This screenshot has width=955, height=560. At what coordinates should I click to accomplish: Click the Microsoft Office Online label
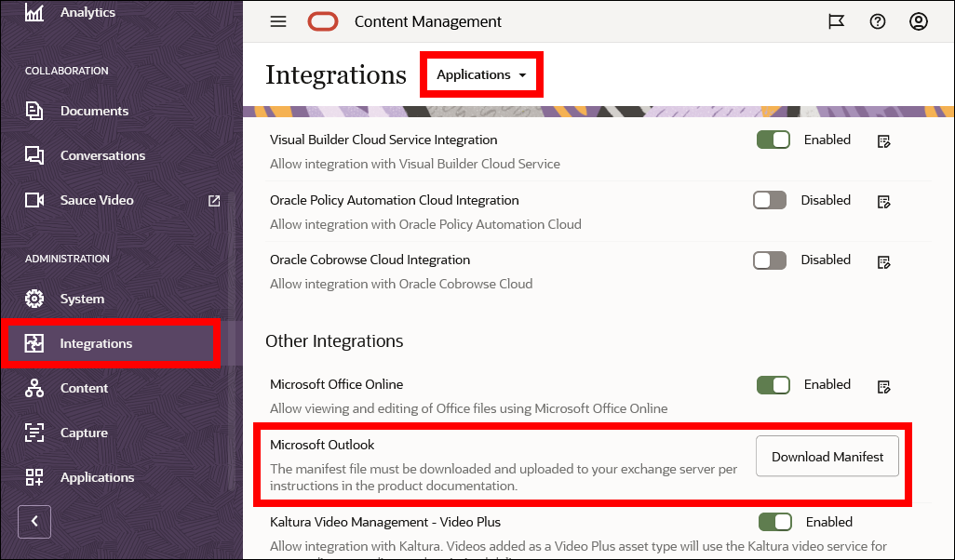(336, 385)
